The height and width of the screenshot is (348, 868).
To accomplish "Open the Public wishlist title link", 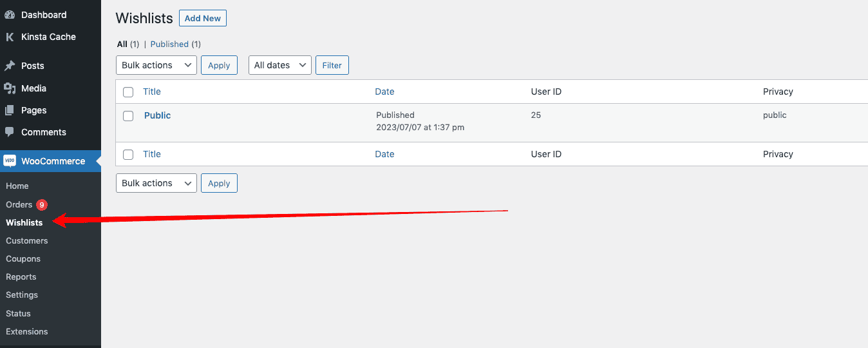I will (x=157, y=115).
